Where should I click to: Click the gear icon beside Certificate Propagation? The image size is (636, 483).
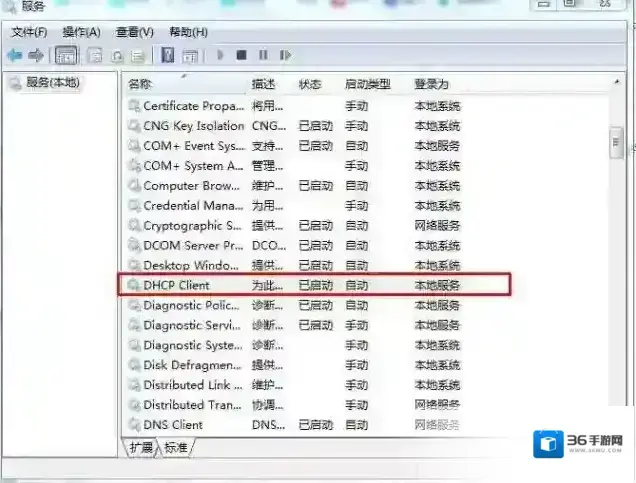point(134,106)
